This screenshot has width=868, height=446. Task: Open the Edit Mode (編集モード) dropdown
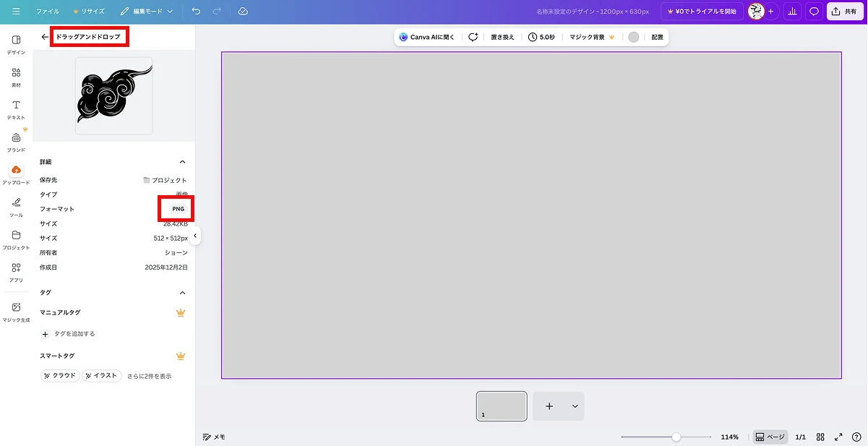(147, 12)
